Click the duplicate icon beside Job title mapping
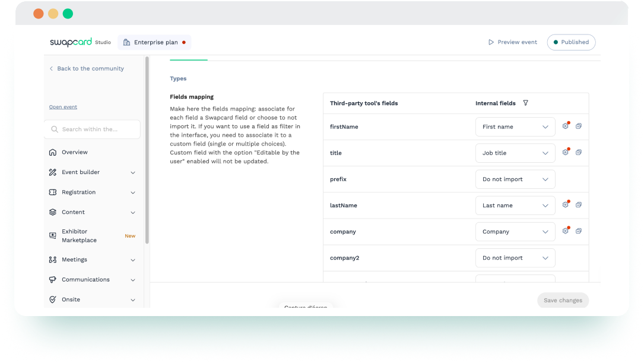 [579, 153]
